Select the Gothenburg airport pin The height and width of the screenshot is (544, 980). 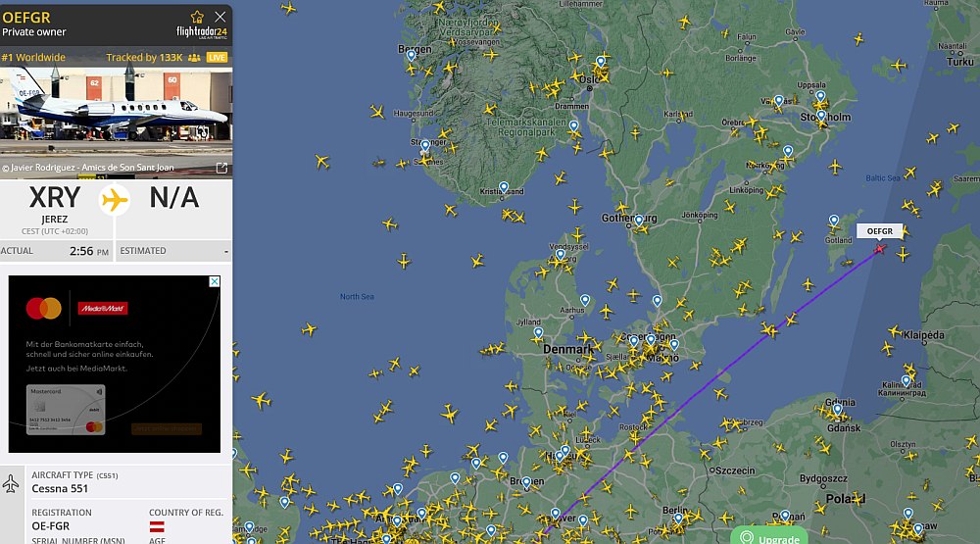638,221
